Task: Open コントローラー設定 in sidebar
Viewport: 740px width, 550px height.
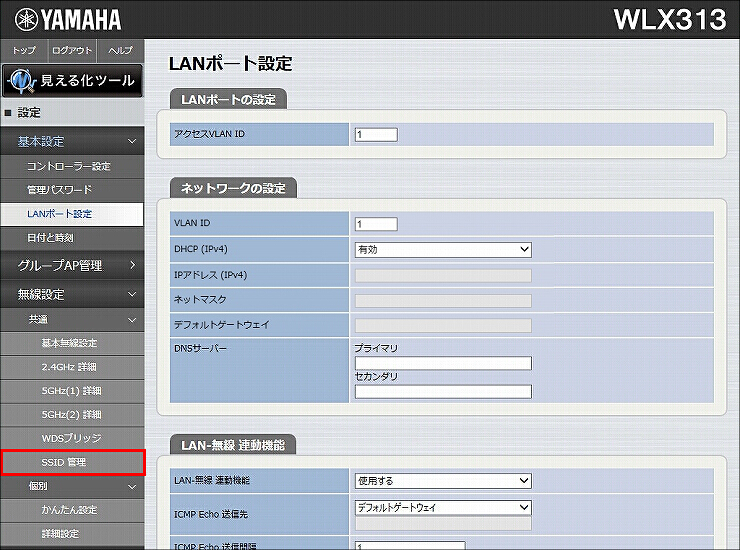Action: pos(72,166)
